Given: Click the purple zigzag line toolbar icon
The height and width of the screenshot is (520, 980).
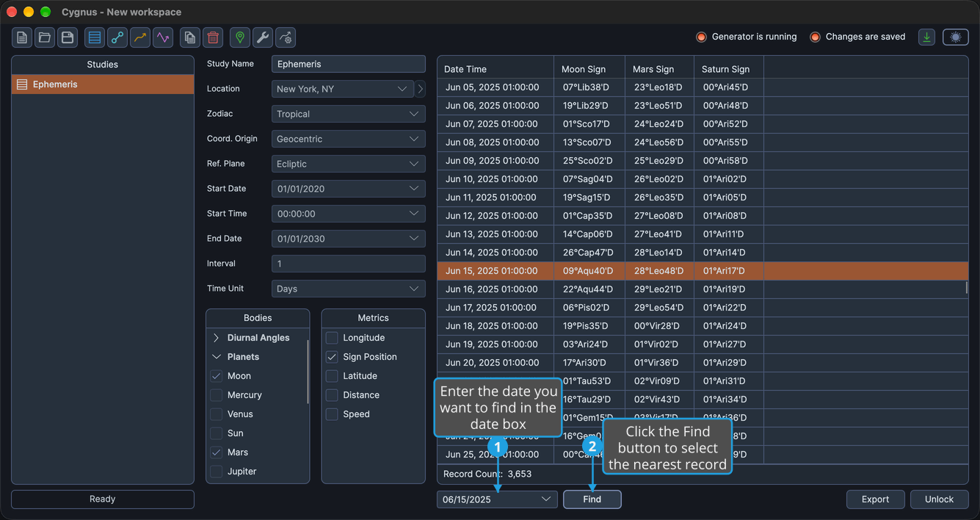Looking at the screenshot, I should point(163,37).
